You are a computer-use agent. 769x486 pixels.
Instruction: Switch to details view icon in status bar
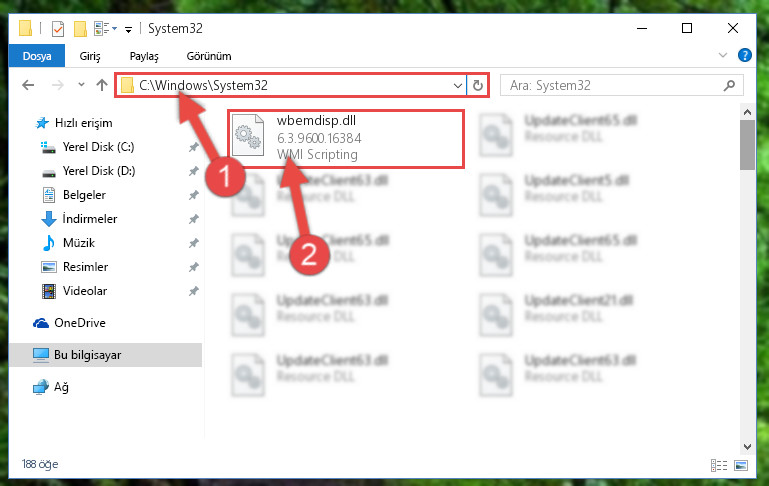click(x=719, y=465)
